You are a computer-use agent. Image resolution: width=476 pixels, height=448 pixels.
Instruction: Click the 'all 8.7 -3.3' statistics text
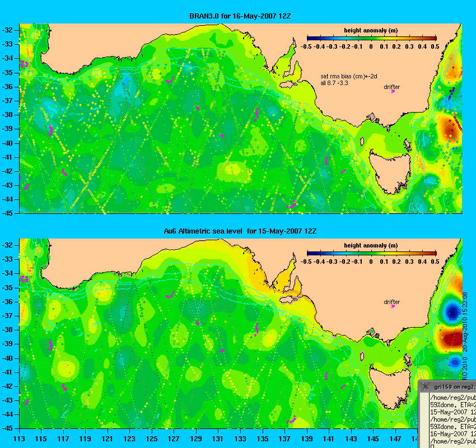pos(334,83)
